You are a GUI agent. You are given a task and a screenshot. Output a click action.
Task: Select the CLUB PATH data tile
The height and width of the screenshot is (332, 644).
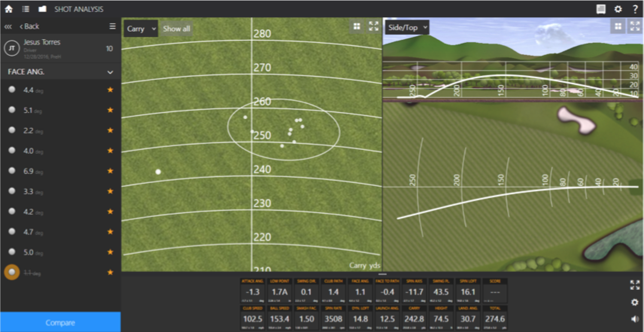click(x=333, y=291)
